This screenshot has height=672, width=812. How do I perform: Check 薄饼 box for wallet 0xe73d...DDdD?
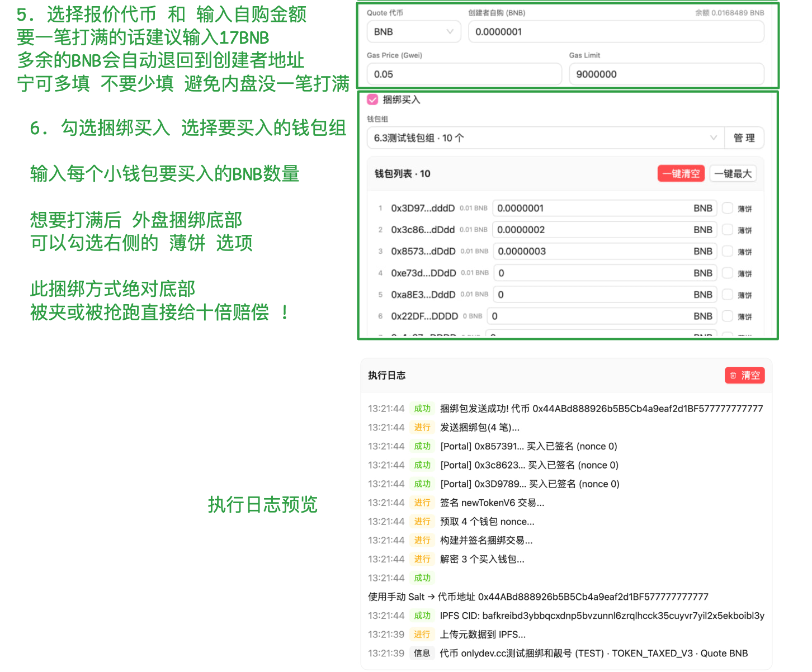coord(728,273)
